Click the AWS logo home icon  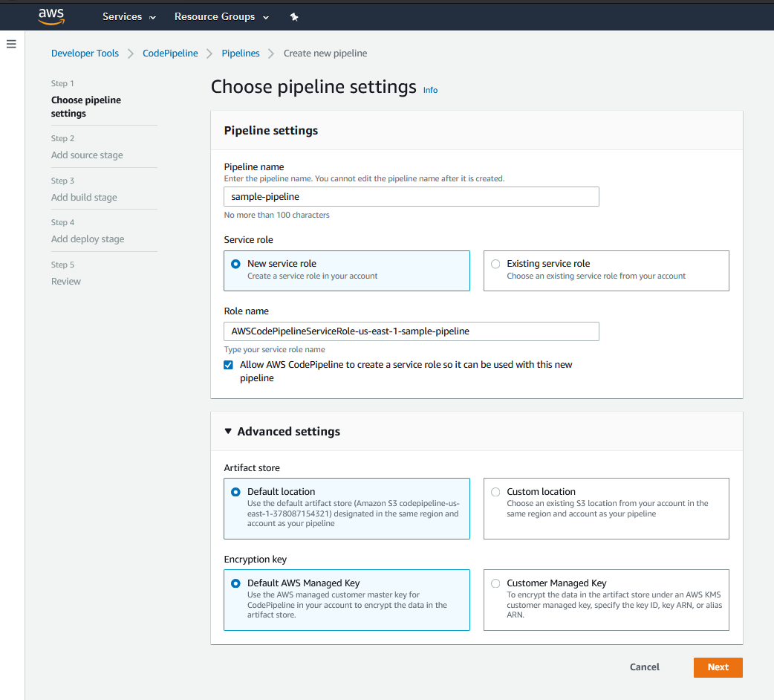click(51, 16)
